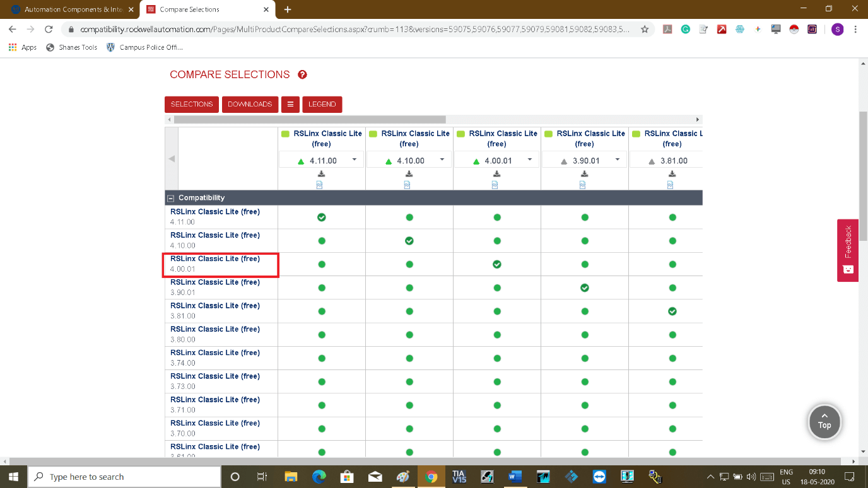Open Microsoft Edge from the taskbar

319,477
